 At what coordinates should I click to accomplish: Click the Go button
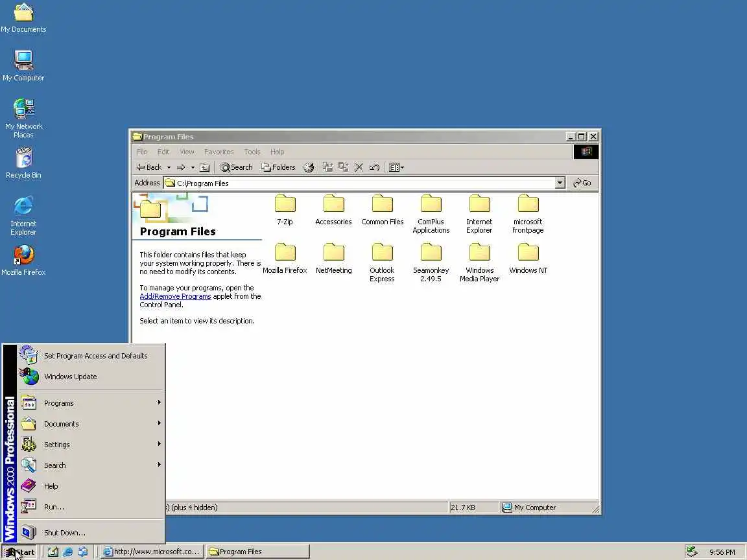coord(582,183)
